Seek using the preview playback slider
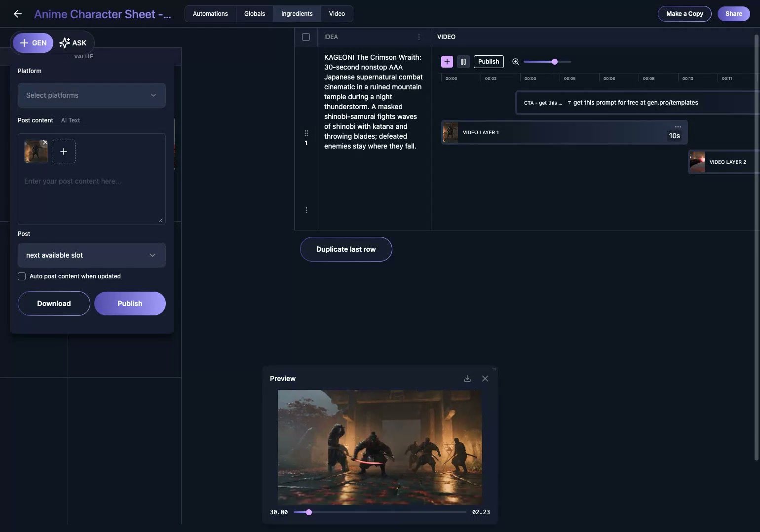This screenshot has width=760, height=532. (309, 512)
